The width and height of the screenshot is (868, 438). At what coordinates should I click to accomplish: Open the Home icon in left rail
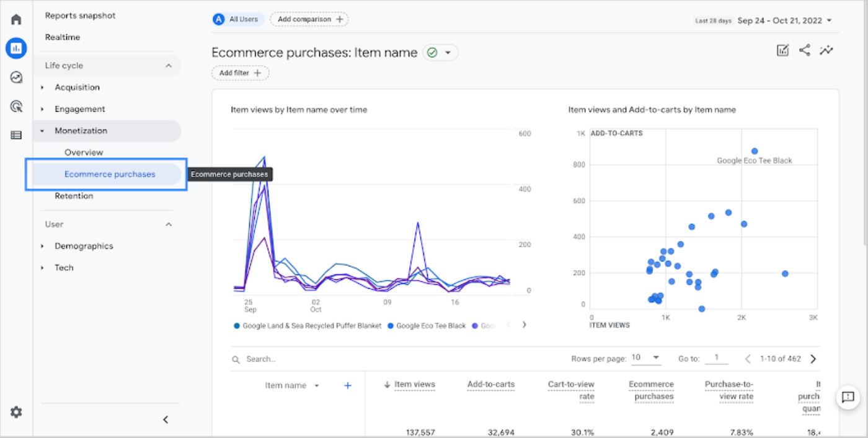click(16, 19)
